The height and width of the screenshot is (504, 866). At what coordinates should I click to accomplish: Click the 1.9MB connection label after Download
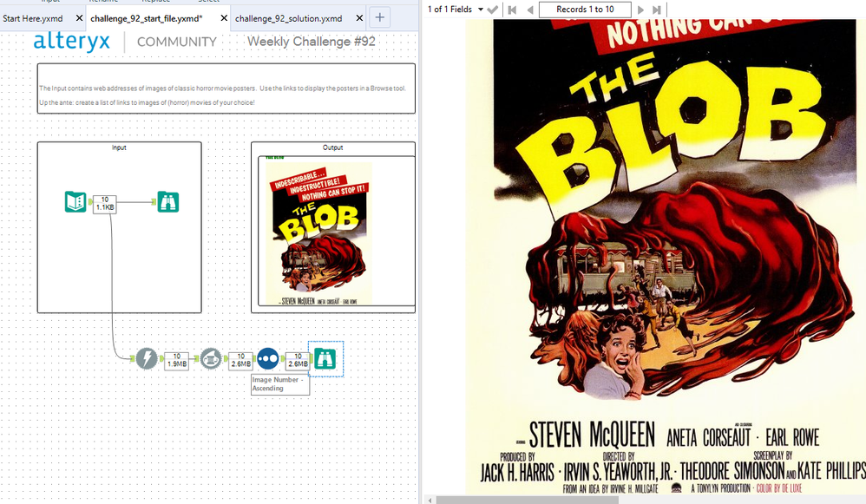pyautogui.click(x=177, y=361)
